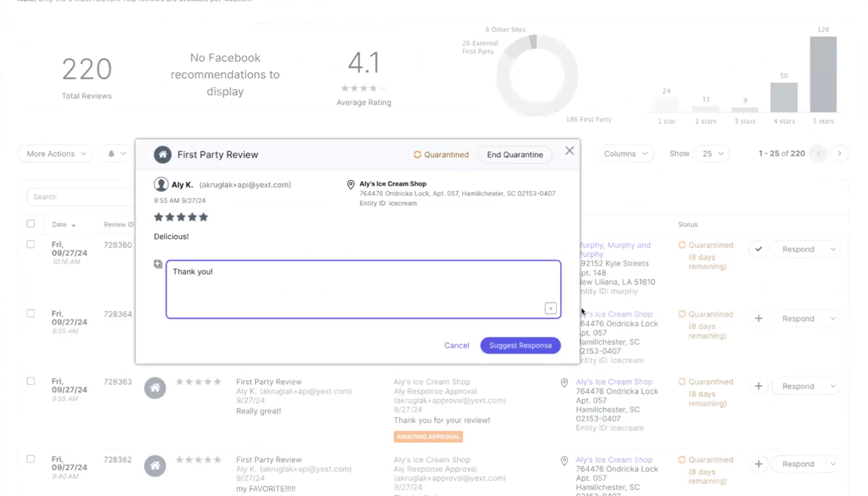Click the plus icon inside the response text field

[550, 308]
